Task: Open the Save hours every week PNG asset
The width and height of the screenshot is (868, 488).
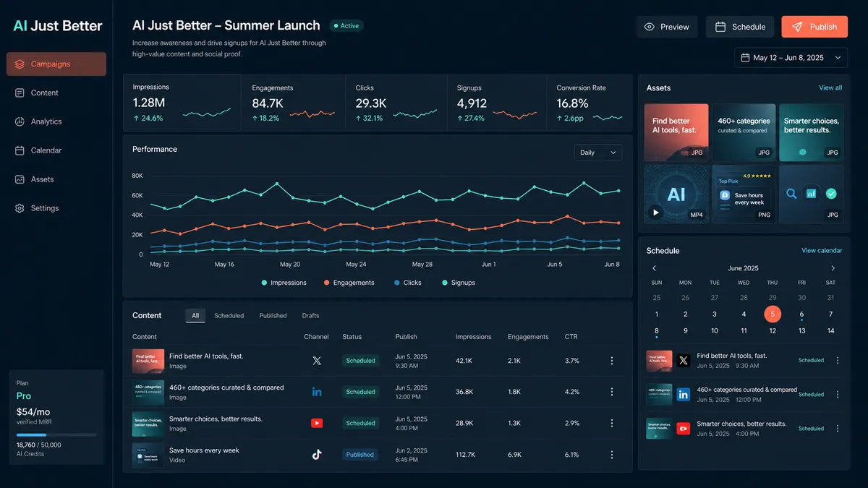Action: click(744, 194)
